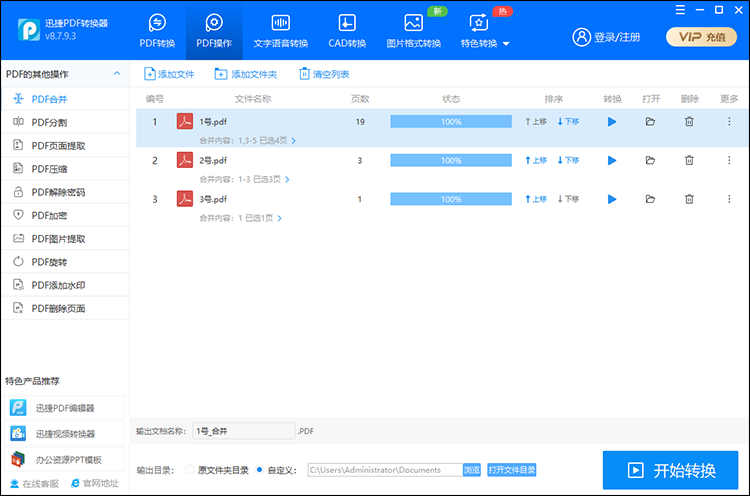Move 3号.pdf up with 上移
750x496 pixels.
point(536,199)
